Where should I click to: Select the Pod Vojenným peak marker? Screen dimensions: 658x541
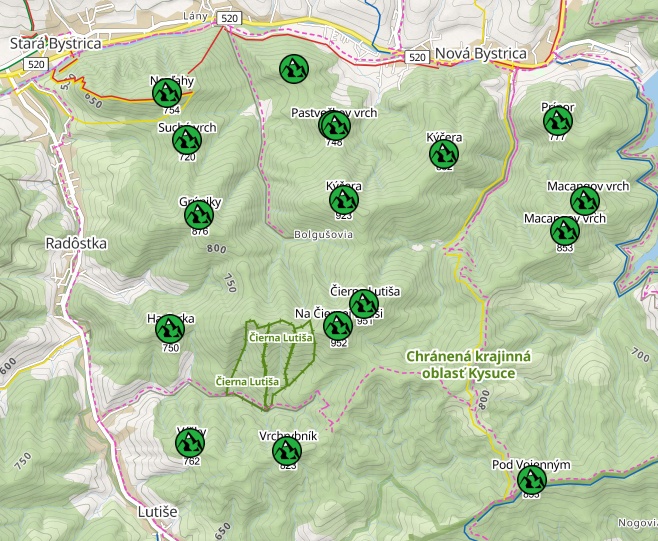pyautogui.click(x=531, y=480)
